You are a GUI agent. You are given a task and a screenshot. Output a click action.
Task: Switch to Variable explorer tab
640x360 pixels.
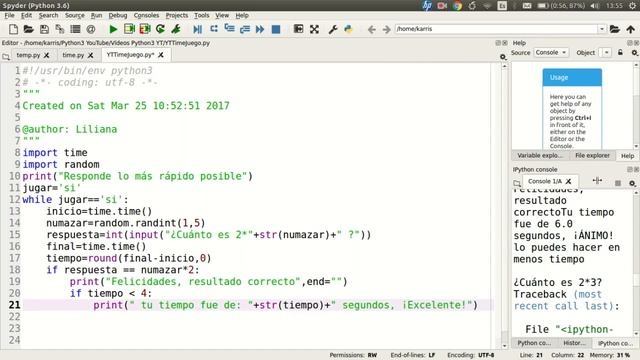coord(540,156)
